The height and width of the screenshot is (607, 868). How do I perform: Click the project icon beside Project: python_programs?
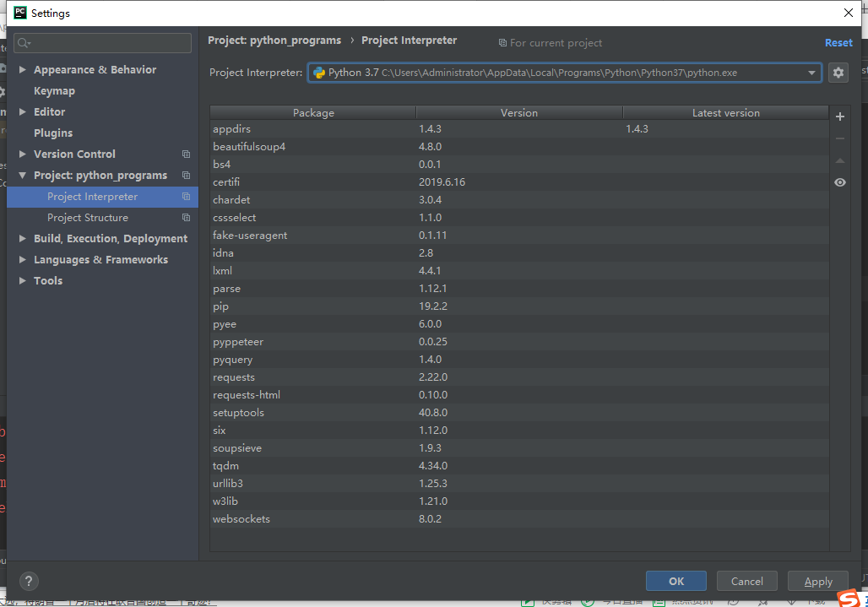[186, 176]
